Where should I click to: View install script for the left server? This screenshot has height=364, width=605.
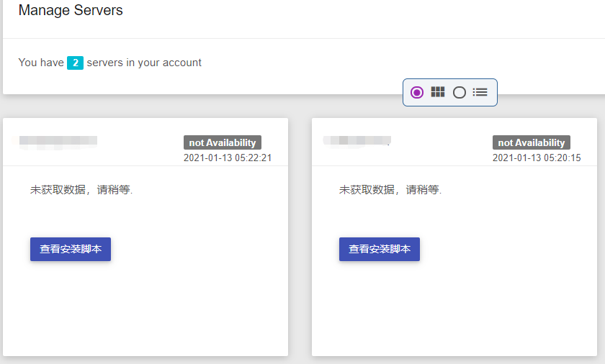click(x=71, y=249)
